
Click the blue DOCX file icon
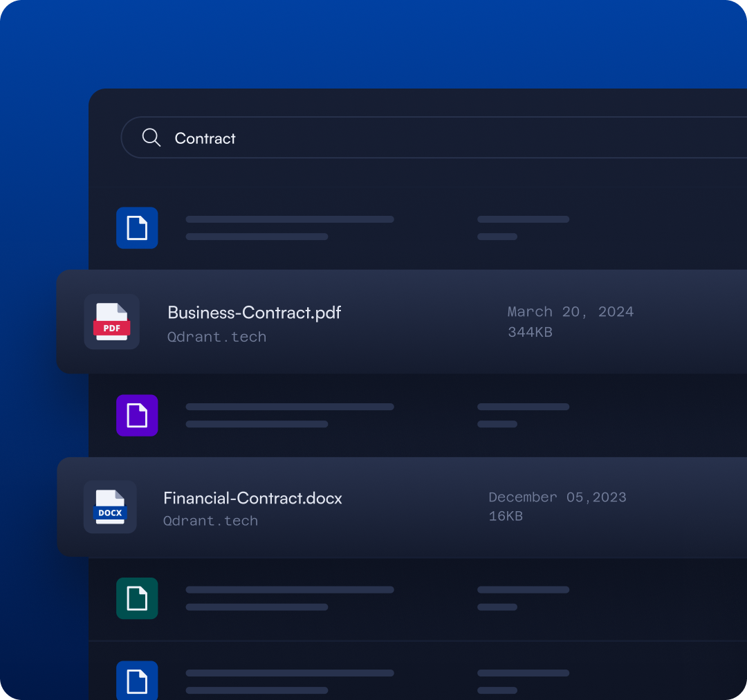click(x=110, y=507)
